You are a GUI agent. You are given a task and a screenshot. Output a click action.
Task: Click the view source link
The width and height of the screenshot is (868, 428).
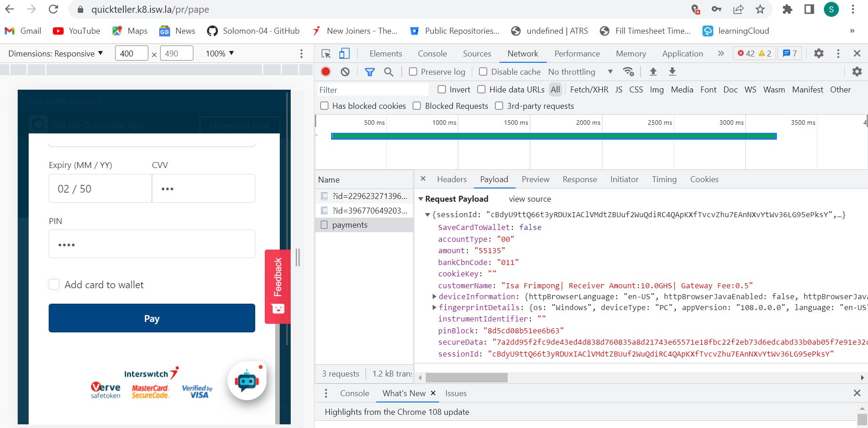(x=530, y=199)
